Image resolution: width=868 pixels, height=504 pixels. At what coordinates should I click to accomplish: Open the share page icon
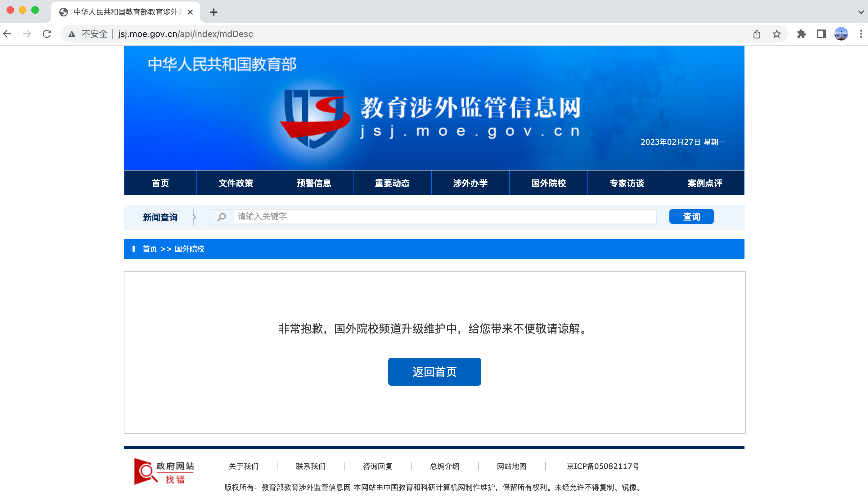pos(757,34)
